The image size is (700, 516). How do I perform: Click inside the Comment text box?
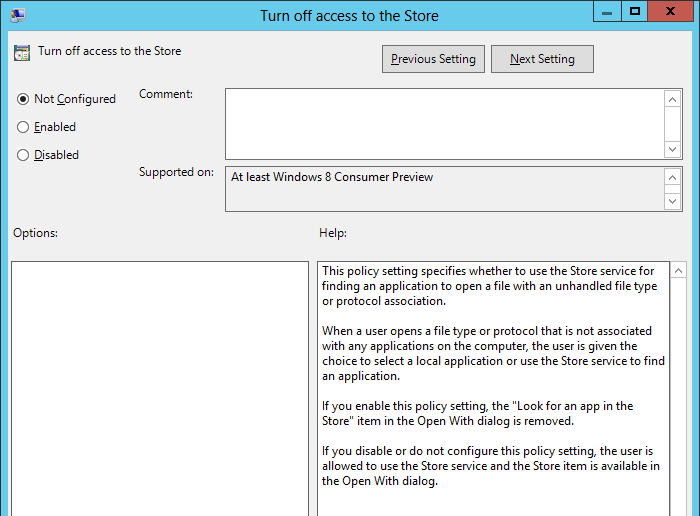click(x=444, y=123)
